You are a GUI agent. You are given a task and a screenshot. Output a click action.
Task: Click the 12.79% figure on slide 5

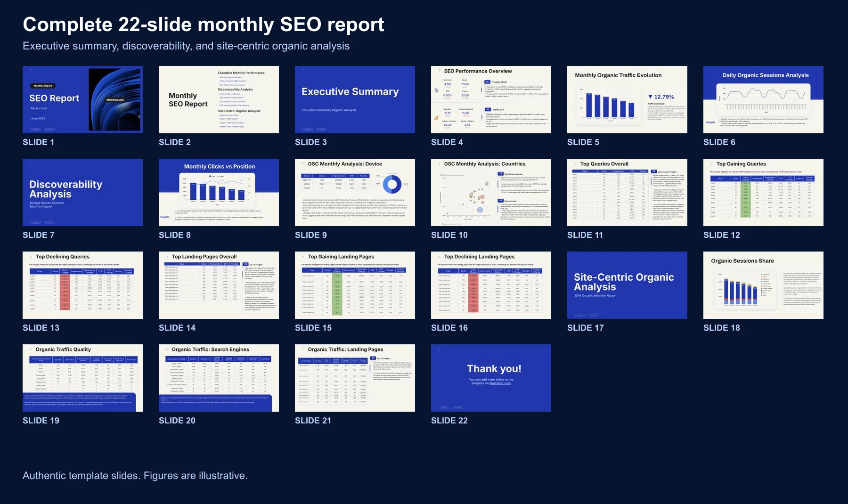[664, 97]
